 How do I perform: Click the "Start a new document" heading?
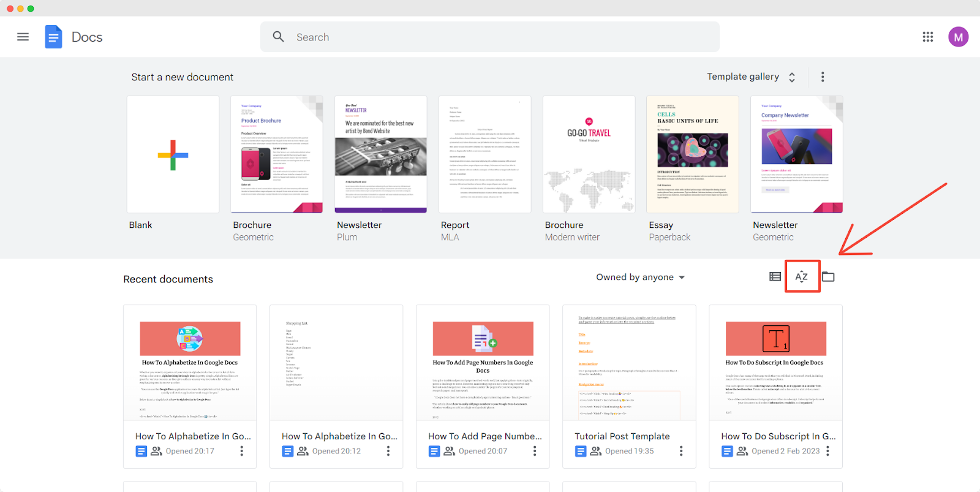pyautogui.click(x=183, y=77)
